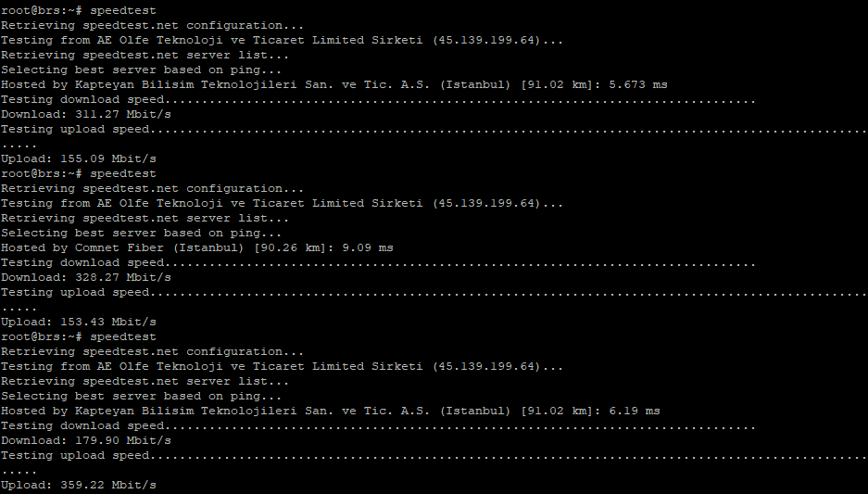Click the Upload: 153.43 Mbit/s result
The image size is (868, 494).
[79, 323]
